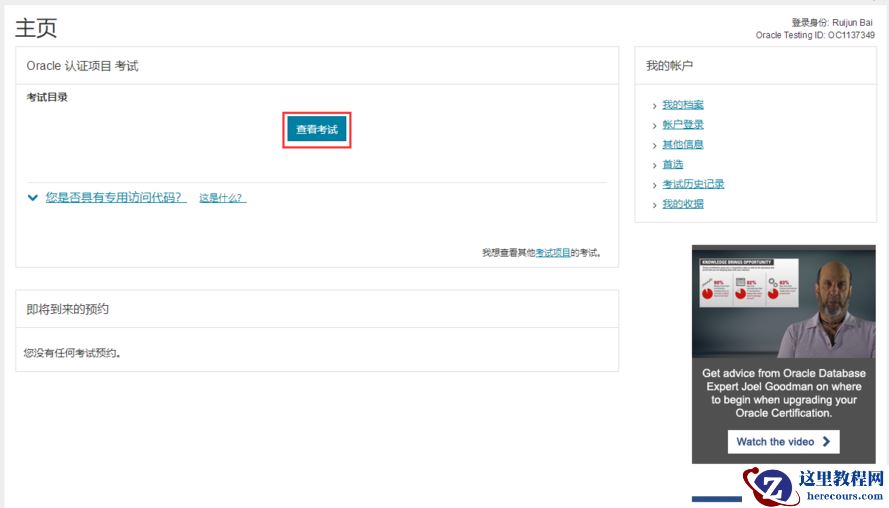
Task: Click the Oracle Testing ID text
Action: point(815,35)
